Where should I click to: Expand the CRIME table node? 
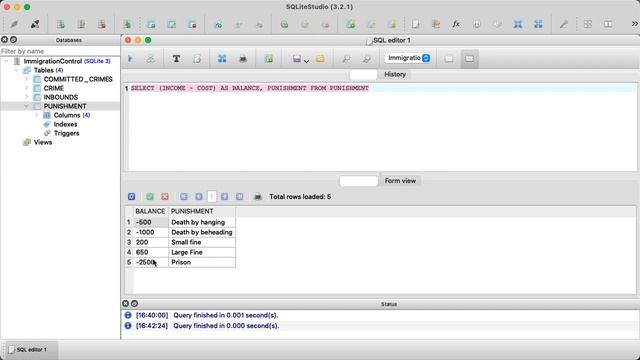coord(27,88)
